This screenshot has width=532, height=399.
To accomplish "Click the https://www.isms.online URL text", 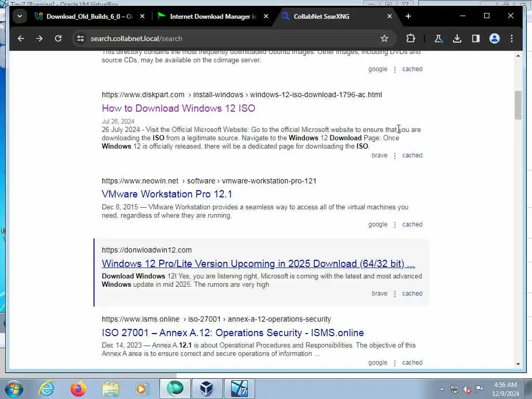I will [x=140, y=320].
